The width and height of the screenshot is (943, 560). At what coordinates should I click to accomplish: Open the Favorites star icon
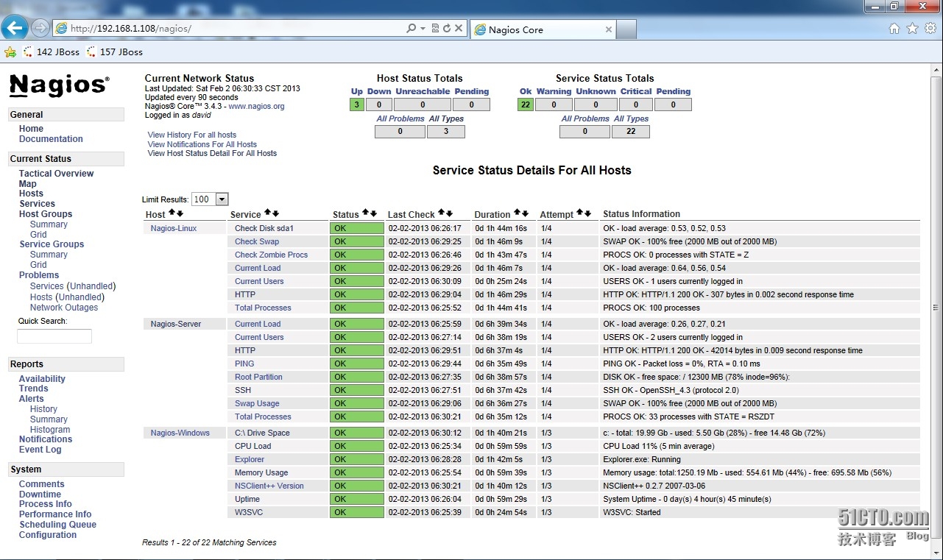(912, 29)
